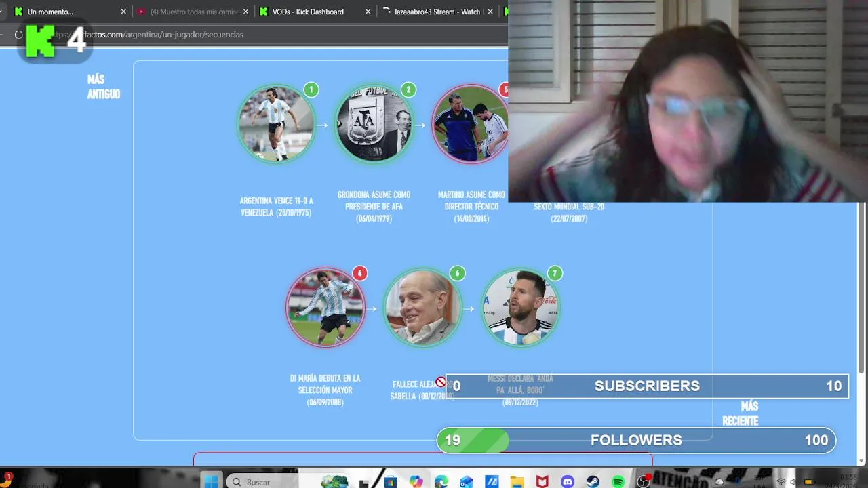Viewport: 868px width, 488px height.
Task: Open Discord from the taskbar
Action: click(x=568, y=482)
